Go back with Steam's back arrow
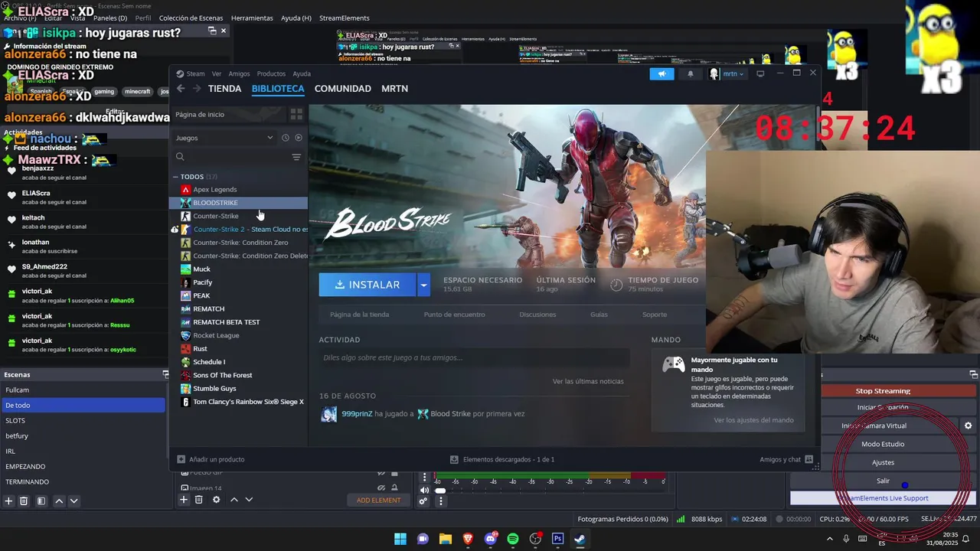The width and height of the screenshot is (980, 551). (181, 89)
